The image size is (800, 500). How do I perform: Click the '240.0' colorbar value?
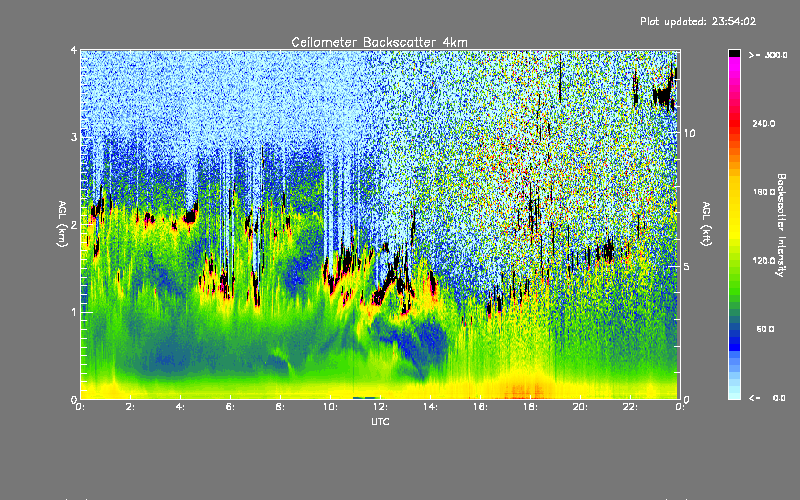764,123
